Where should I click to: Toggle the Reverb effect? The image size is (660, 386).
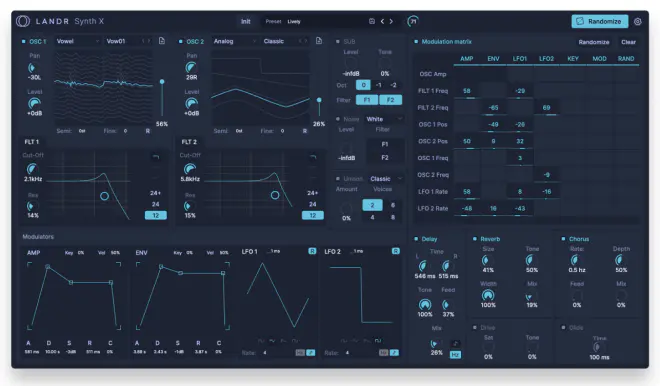[474, 239]
